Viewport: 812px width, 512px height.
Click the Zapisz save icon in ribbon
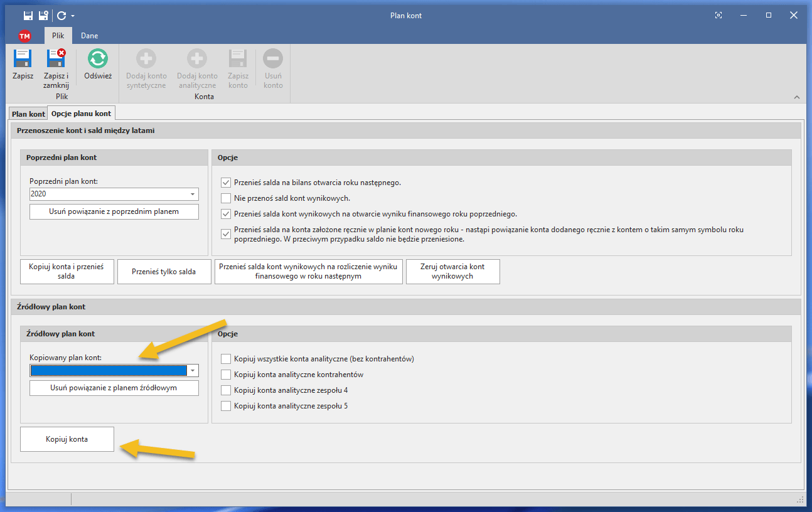23,59
